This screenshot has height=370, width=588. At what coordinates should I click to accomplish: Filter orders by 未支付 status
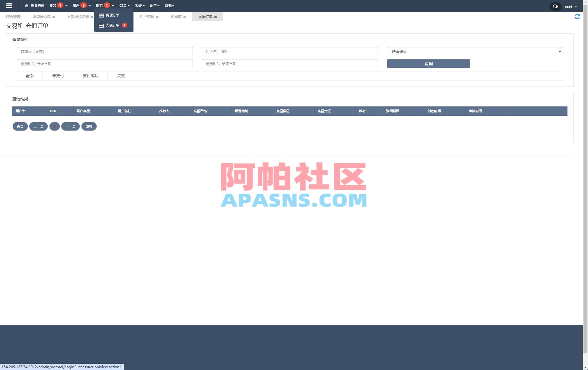tap(58, 76)
